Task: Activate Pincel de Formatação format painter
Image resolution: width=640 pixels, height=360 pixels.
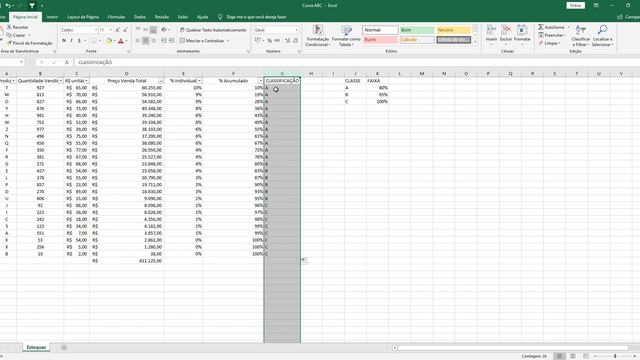Action: [29, 43]
